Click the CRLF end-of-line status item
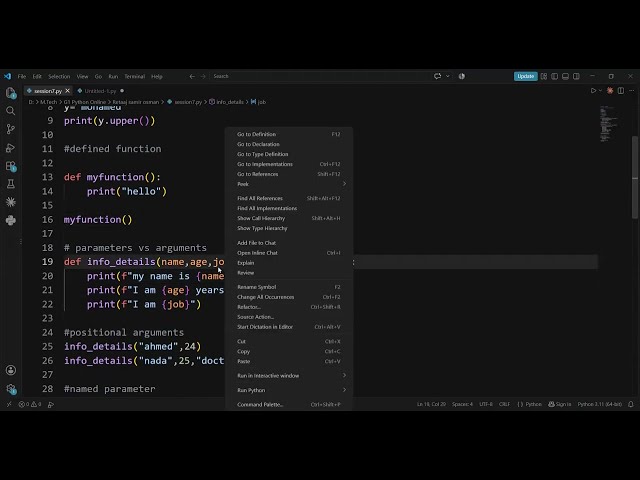Image resolution: width=640 pixels, height=480 pixels. click(504, 404)
